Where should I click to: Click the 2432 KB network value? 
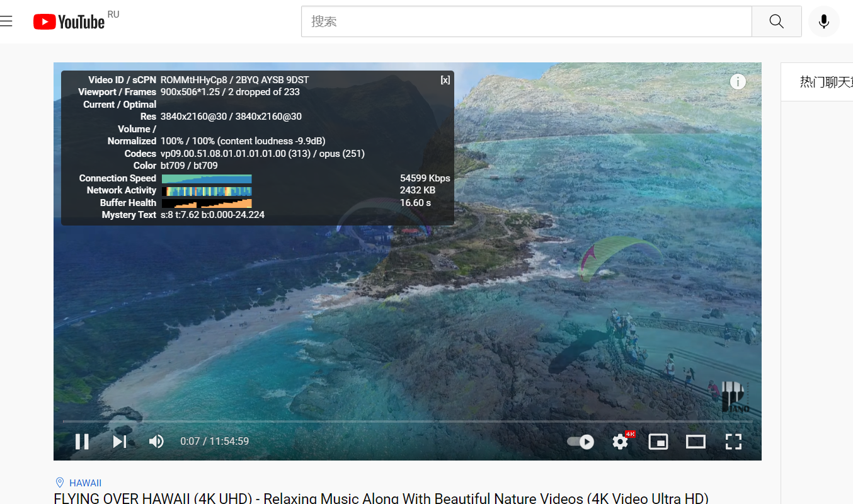418,190
